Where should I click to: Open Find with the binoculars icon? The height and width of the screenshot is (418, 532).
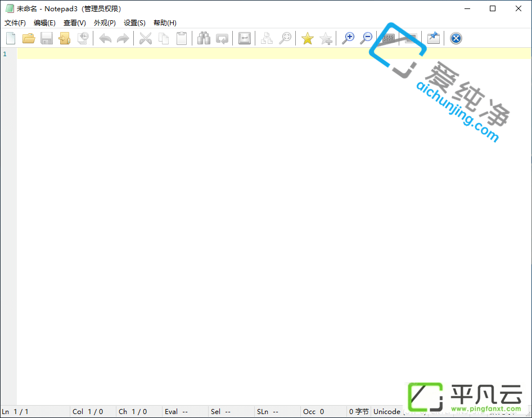[204, 38]
